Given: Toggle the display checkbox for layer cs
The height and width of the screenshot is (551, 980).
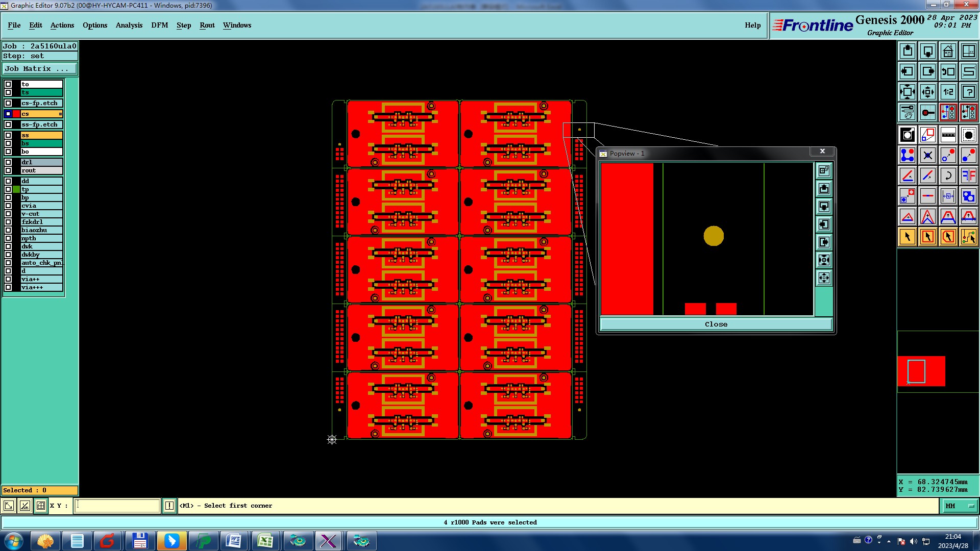Looking at the screenshot, I should click(x=8, y=114).
